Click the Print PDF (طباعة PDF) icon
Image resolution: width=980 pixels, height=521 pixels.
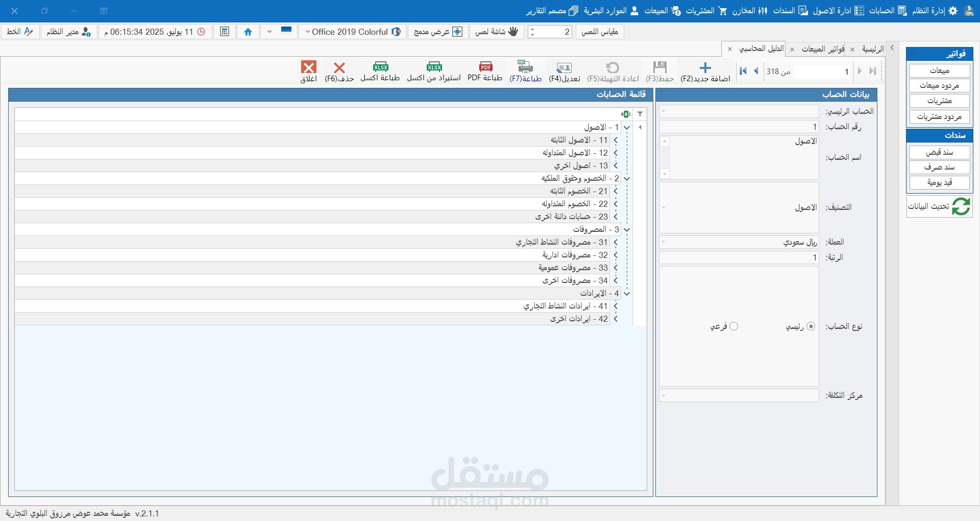(485, 67)
